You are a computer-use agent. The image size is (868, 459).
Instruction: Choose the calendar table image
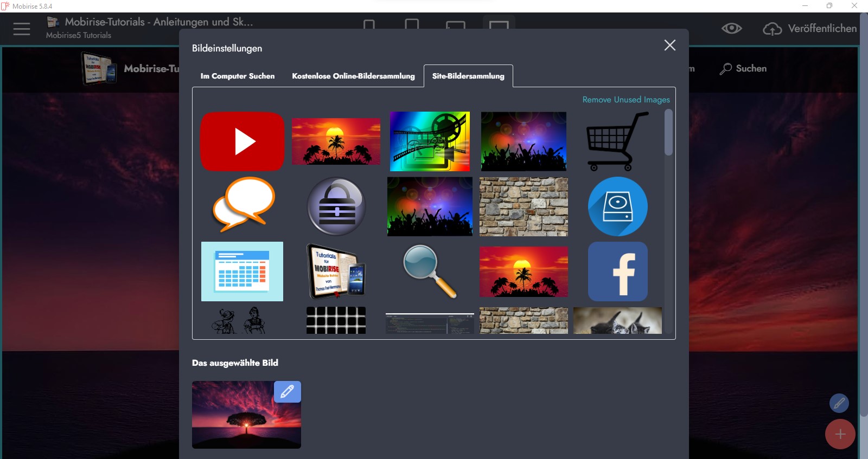pyautogui.click(x=242, y=271)
